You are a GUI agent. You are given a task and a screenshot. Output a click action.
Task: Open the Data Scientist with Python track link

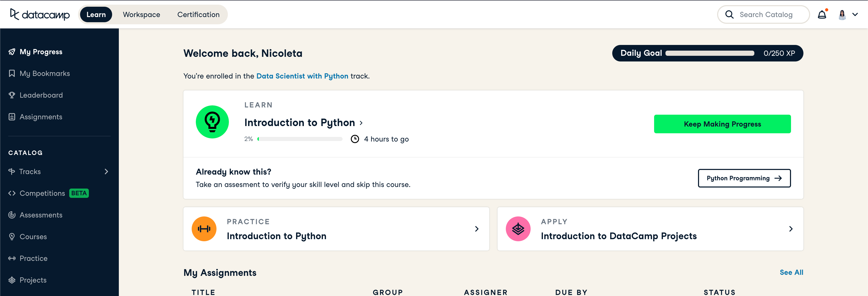[x=302, y=76]
